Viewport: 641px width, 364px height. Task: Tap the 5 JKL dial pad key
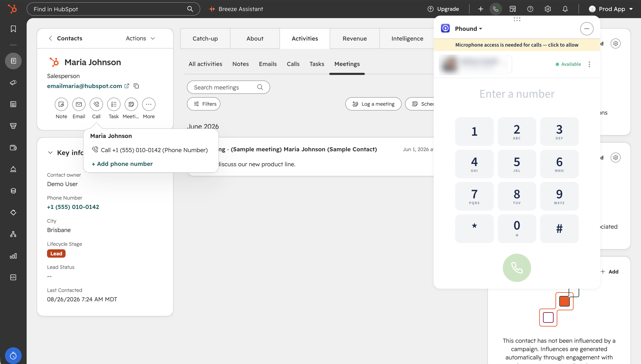click(517, 164)
